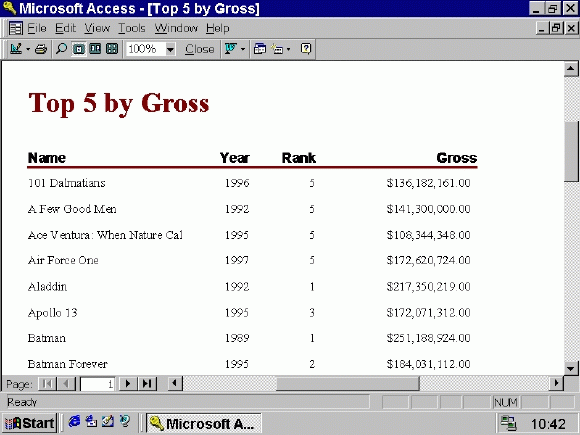Click the View design button icon
Viewport: 580px width, 435px height.
pos(16,49)
